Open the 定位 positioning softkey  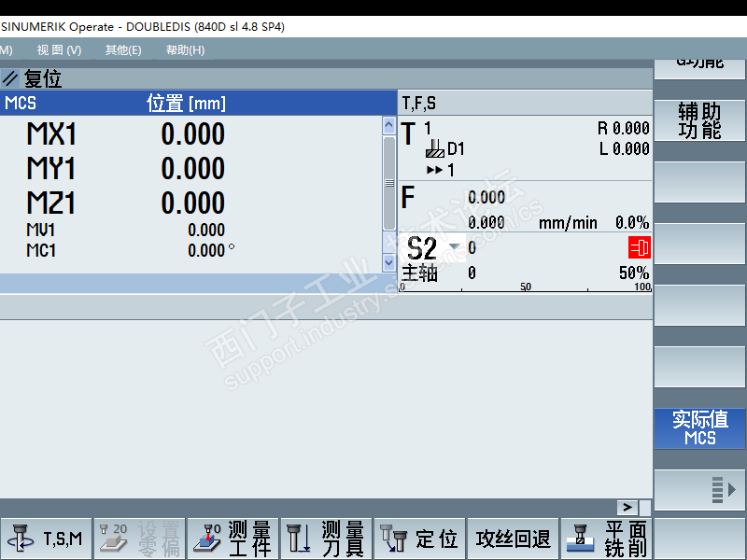(x=419, y=539)
